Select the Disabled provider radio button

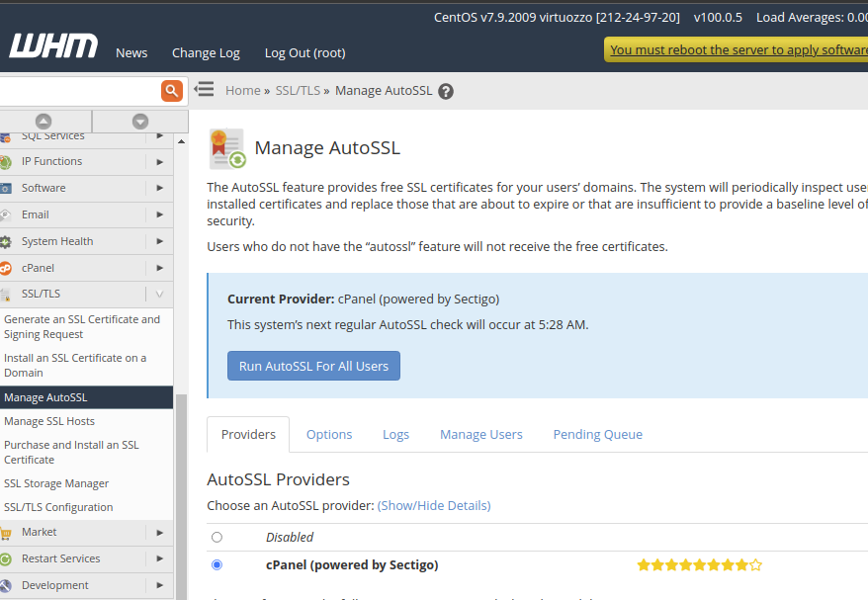pos(217,537)
